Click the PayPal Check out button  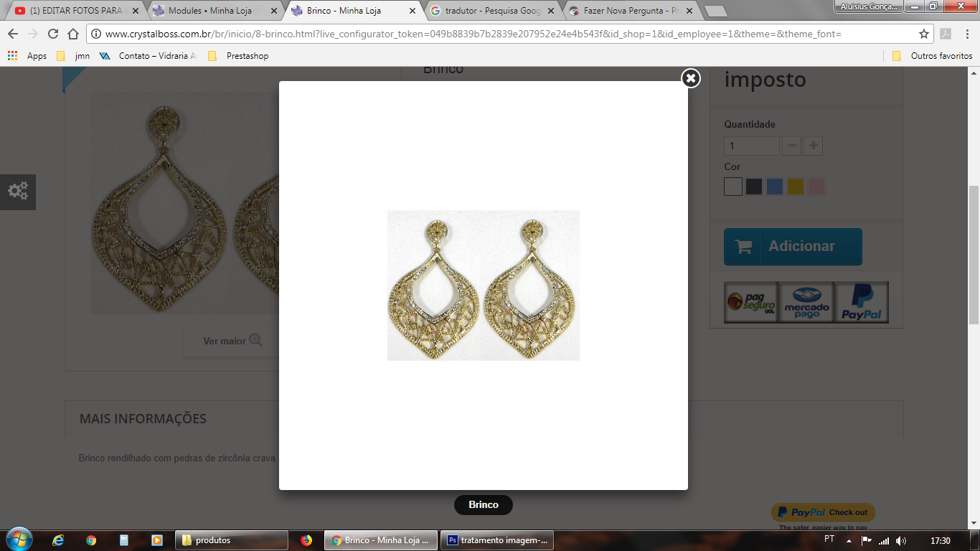click(823, 512)
